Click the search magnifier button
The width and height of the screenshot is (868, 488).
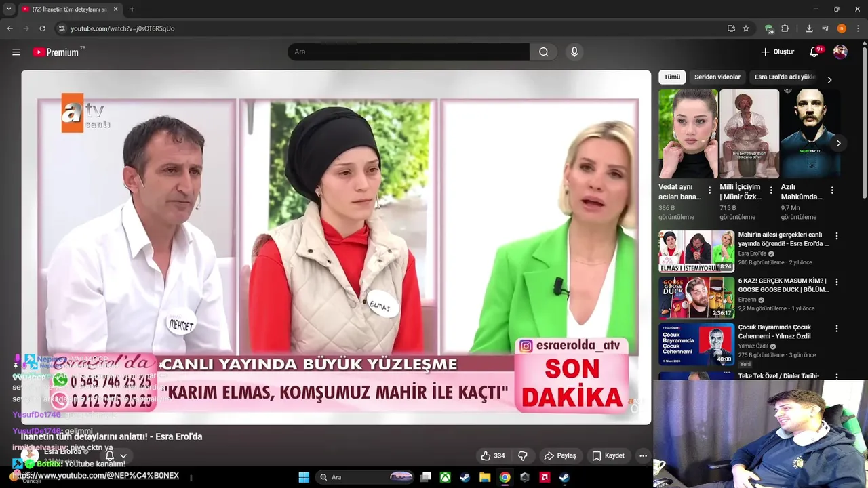(x=544, y=52)
